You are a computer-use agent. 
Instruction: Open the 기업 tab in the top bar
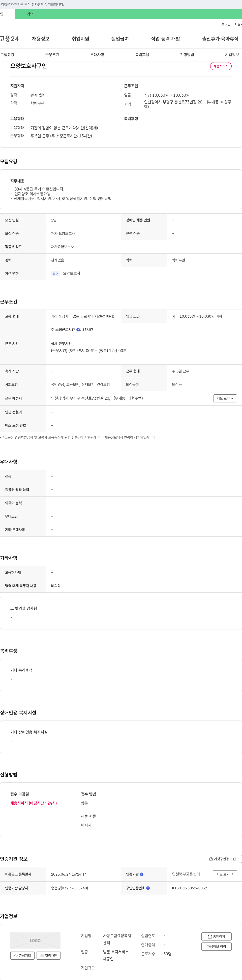coord(30,14)
